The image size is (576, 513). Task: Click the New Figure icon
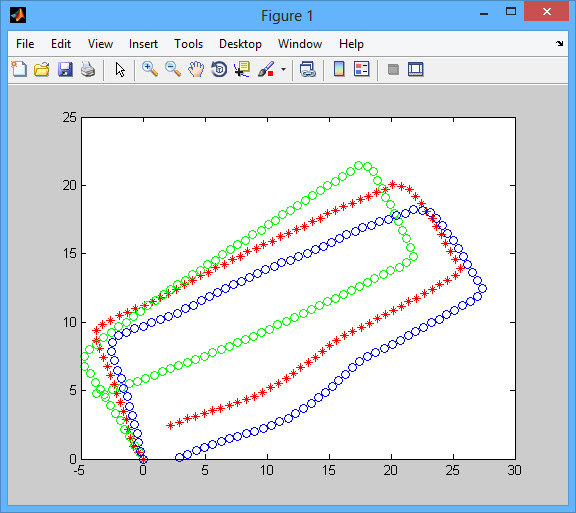(x=19, y=69)
